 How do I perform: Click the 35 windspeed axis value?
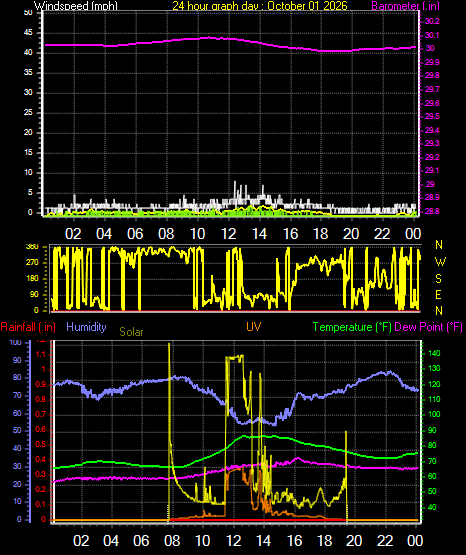(28, 73)
